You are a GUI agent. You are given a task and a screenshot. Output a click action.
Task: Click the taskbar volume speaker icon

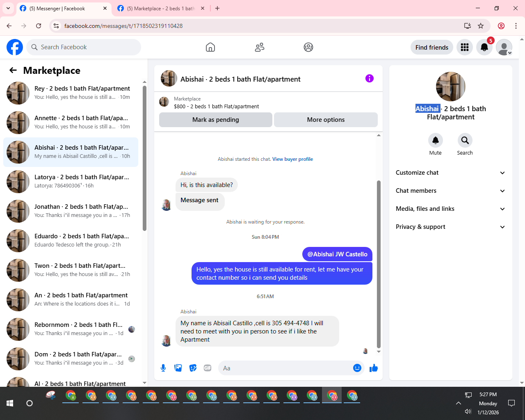point(468,411)
